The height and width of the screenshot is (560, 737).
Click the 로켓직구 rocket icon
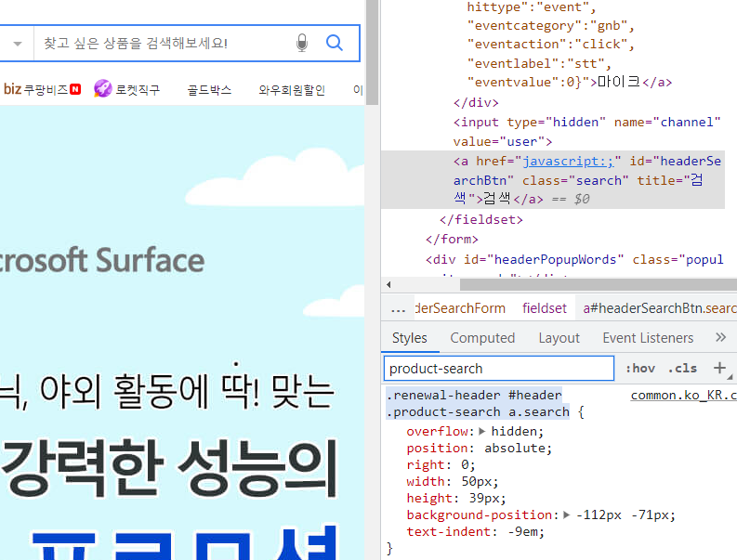click(103, 89)
